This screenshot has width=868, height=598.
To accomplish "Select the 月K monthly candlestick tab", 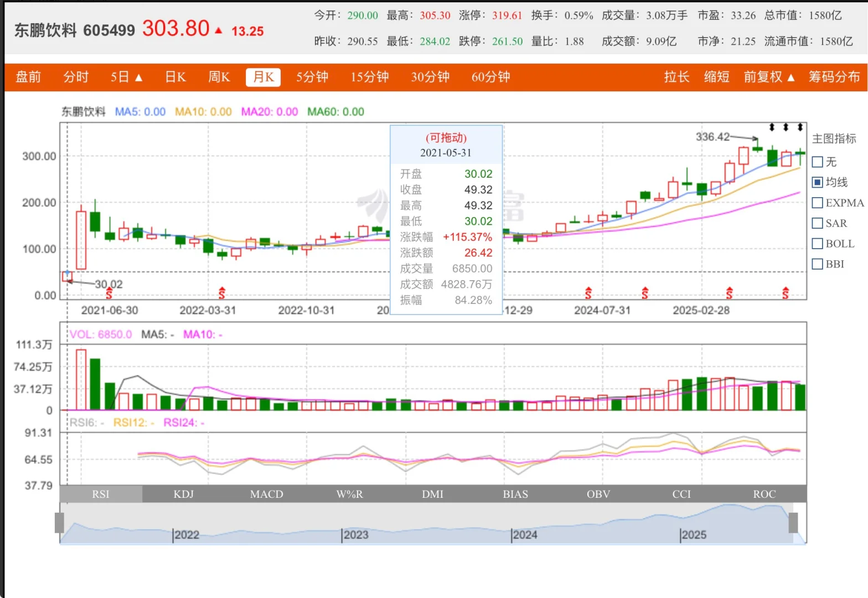I will tap(263, 77).
